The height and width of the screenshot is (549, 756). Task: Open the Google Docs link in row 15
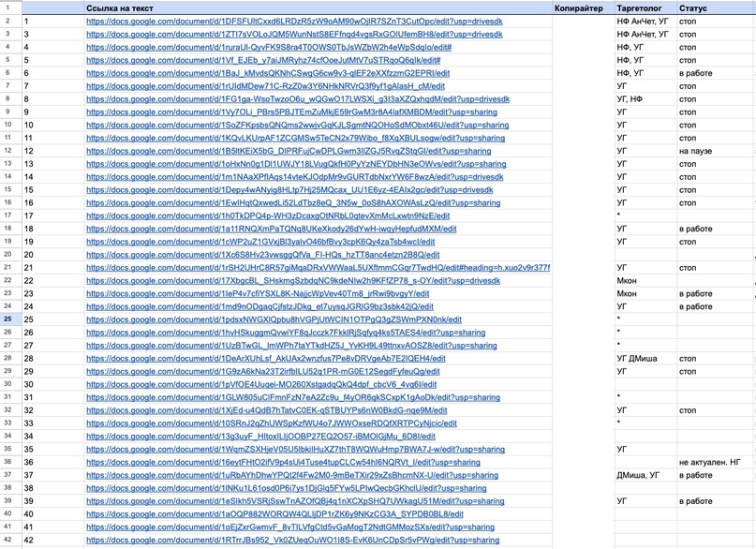pyautogui.click(x=289, y=190)
